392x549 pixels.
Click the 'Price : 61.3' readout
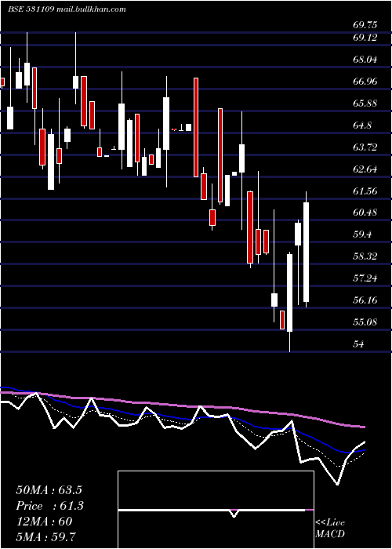click(49, 506)
